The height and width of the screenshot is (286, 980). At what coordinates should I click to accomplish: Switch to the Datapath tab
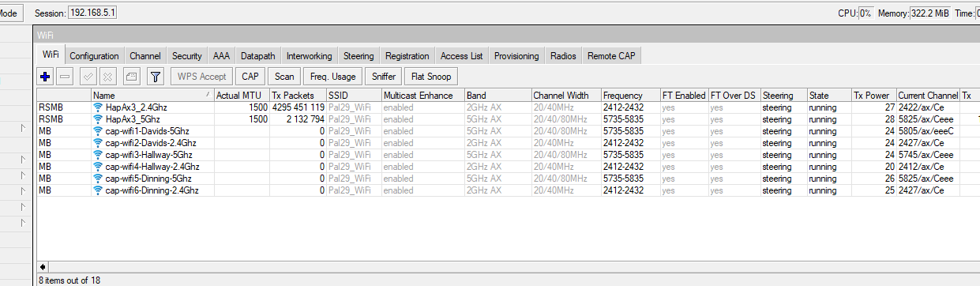(258, 56)
